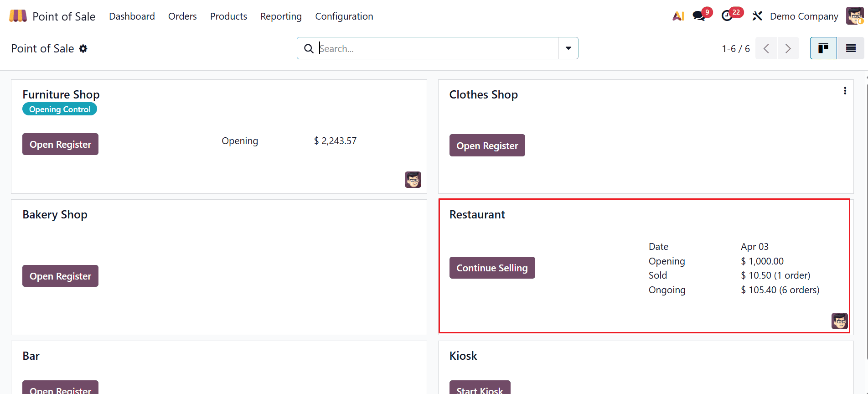Click the cashier avatar on the Furniture Shop card
868x394 pixels.
point(413,180)
